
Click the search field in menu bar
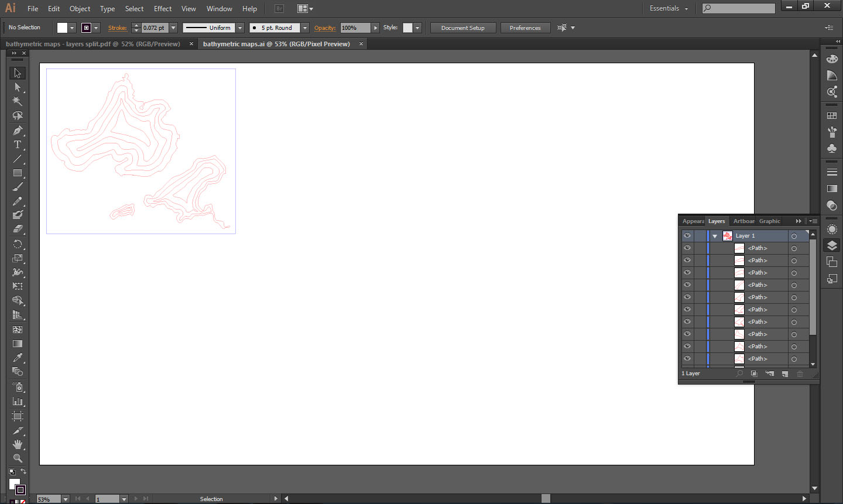tap(739, 8)
